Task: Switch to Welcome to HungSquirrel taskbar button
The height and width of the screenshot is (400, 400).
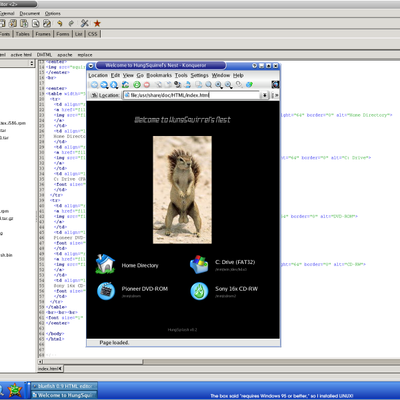Action: (x=64, y=395)
